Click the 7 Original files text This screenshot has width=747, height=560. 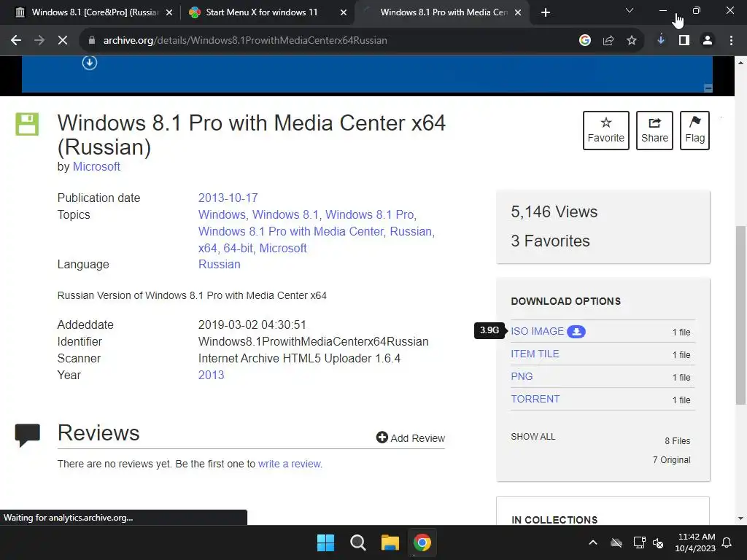click(672, 460)
